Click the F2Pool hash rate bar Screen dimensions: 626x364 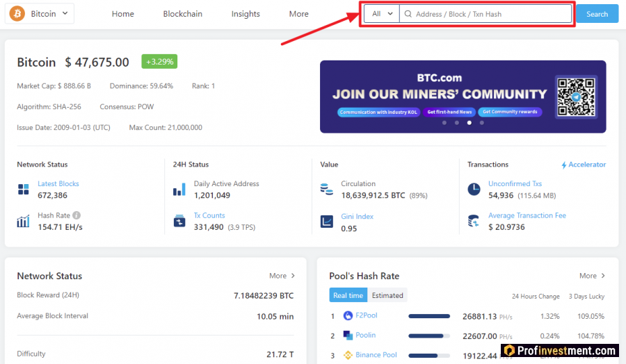[428, 316]
